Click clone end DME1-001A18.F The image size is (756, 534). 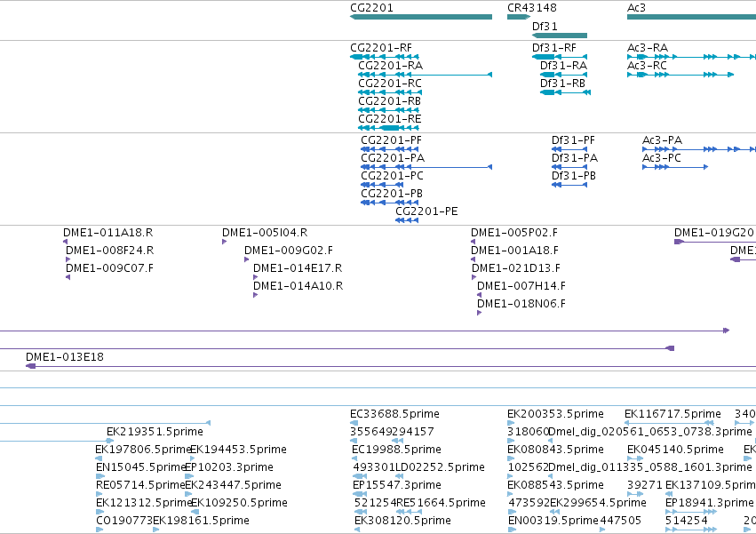[x=473, y=259]
